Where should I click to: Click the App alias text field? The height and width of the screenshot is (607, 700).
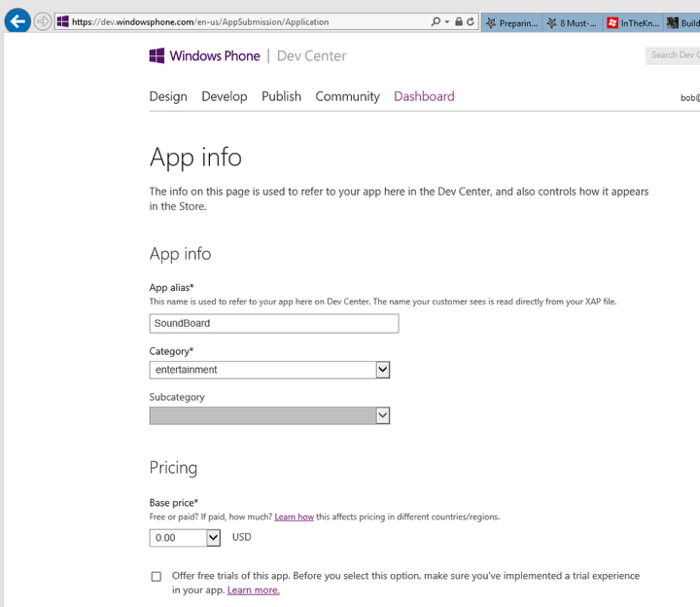273,323
